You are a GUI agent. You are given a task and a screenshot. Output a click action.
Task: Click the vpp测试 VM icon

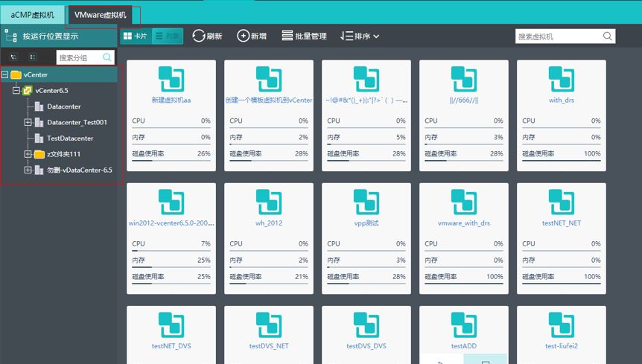[x=366, y=202]
